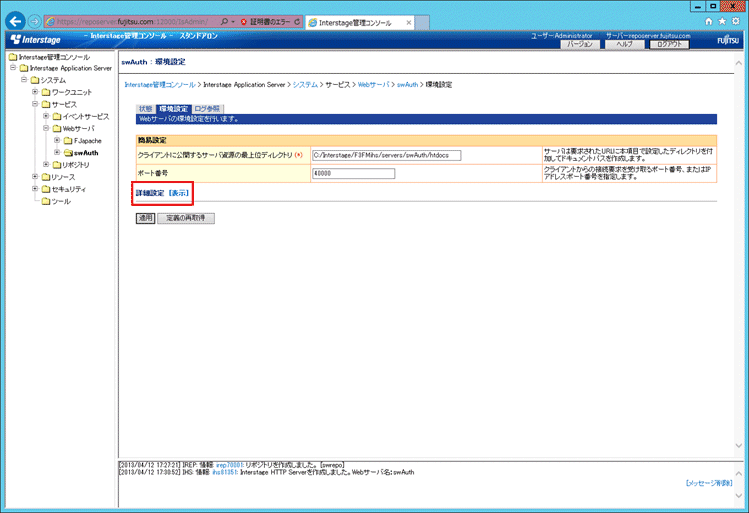The width and height of the screenshot is (749, 513).
Task: Open favorites star icon
Action: coord(722,21)
